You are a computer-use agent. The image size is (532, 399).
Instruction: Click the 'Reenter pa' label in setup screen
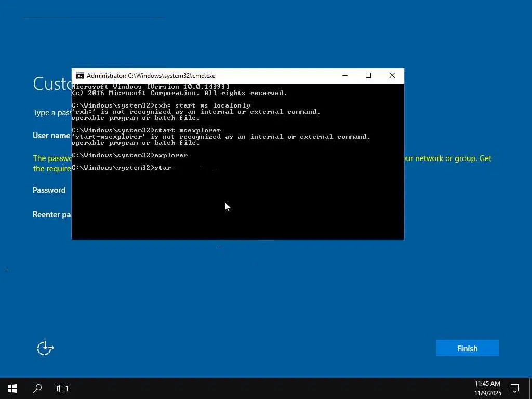(52, 215)
